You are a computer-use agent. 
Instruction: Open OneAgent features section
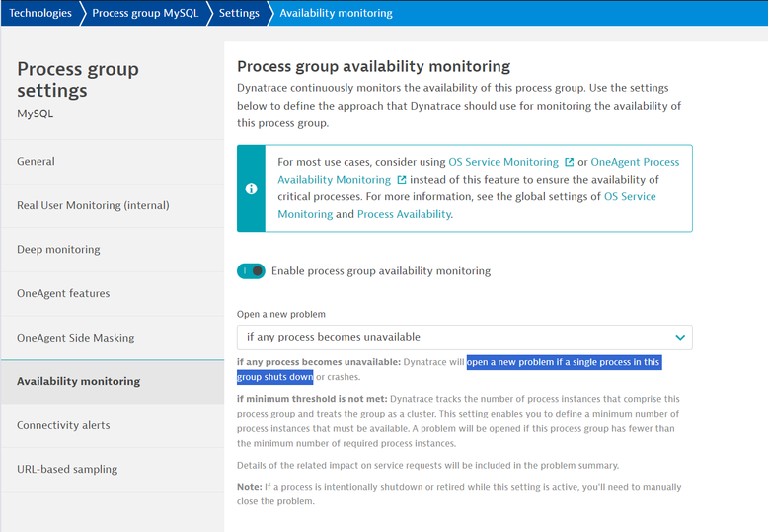tap(63, 293)
